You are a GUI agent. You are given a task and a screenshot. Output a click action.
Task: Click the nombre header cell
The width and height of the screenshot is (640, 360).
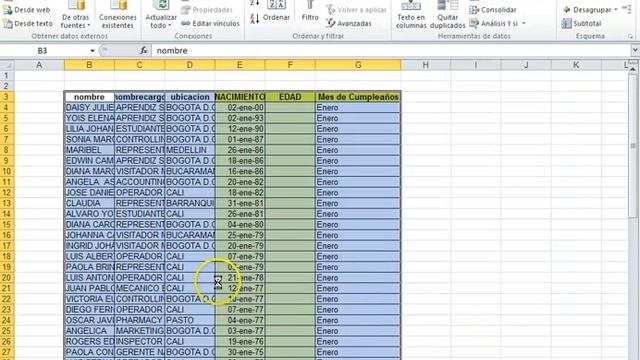coord(89,97)
